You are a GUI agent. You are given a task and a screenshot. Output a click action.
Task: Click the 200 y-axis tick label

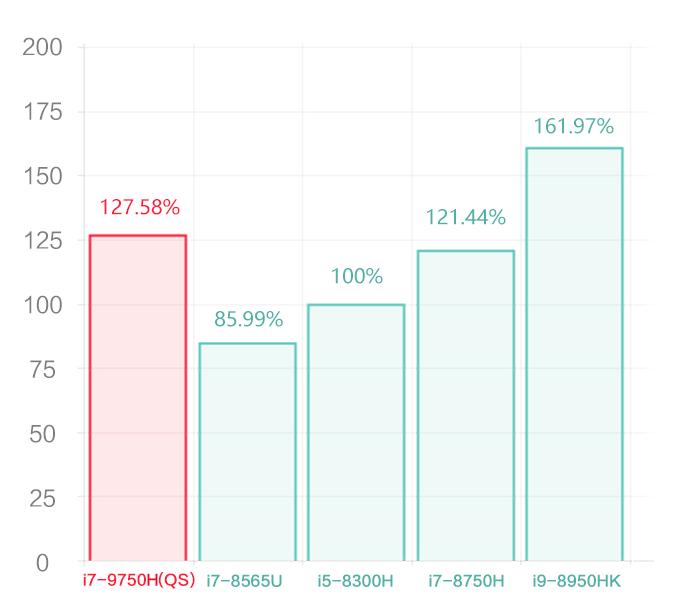[x=42, y=47]
